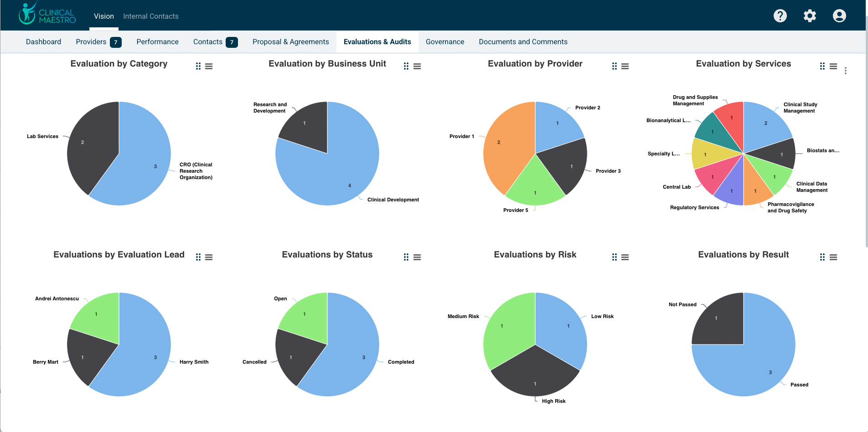Open the Proposal & Agreements tab
This screenshot has height=432, width=868.
290,42
